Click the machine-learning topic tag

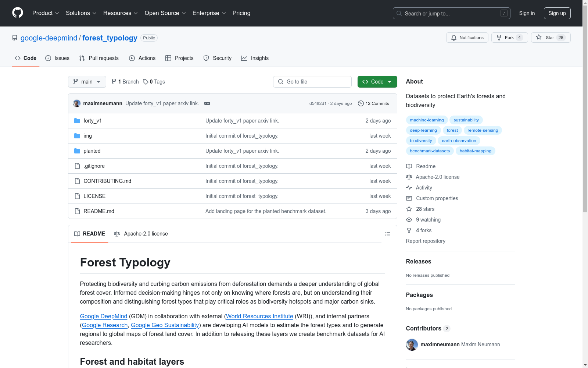tap(427, 120)
